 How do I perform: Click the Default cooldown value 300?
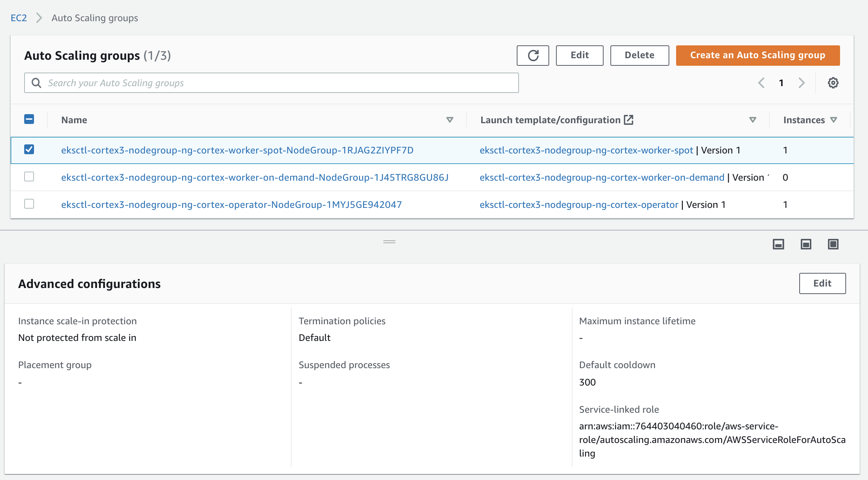(587, 382)
